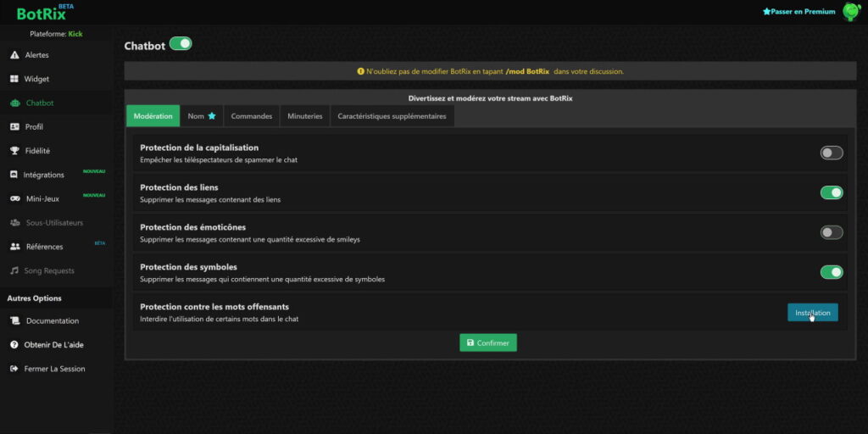The image size is (868, 434).
Task: Open the Minuteries tab
Action: [304, 116]
